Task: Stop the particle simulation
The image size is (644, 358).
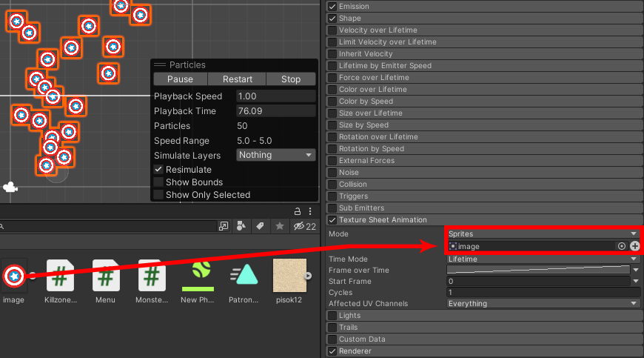Action: [291, 79]
